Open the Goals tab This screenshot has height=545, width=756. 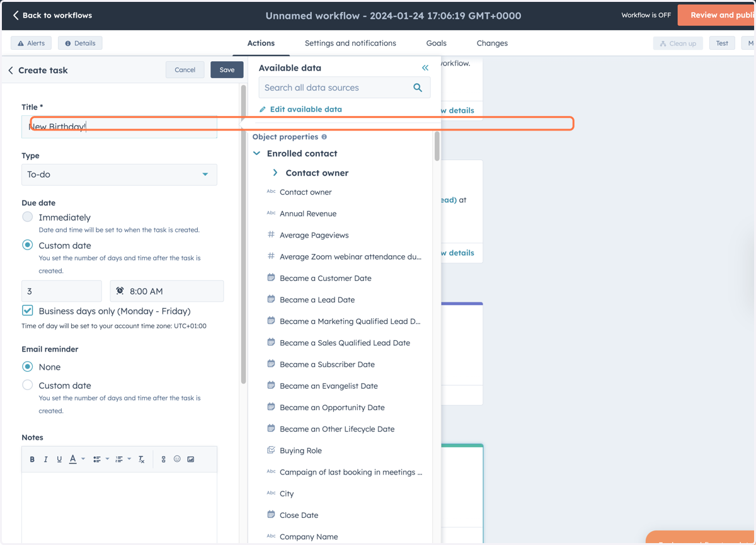point(436,43)
